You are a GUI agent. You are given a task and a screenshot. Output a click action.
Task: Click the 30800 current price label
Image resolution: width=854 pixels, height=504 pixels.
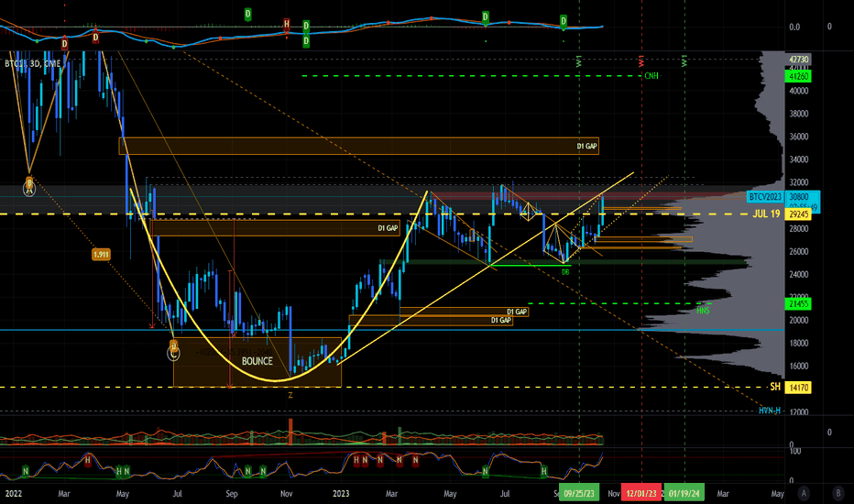pyautogui.click(x=800, y=197)
